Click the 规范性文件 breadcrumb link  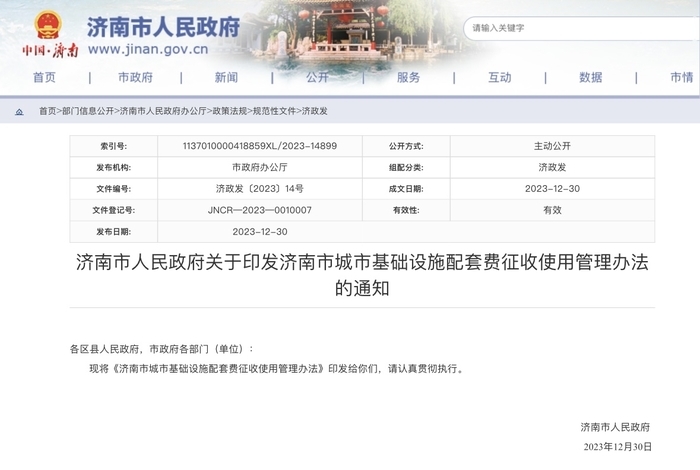[275, 111]
